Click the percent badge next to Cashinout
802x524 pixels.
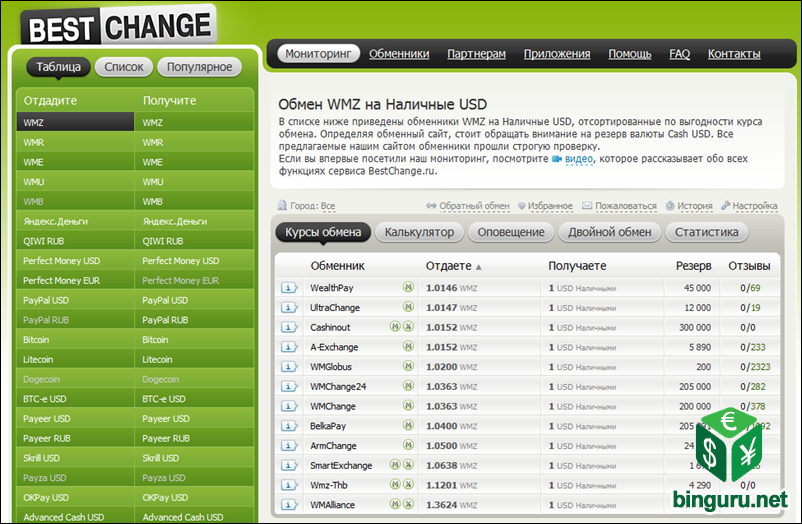point(408,326)
